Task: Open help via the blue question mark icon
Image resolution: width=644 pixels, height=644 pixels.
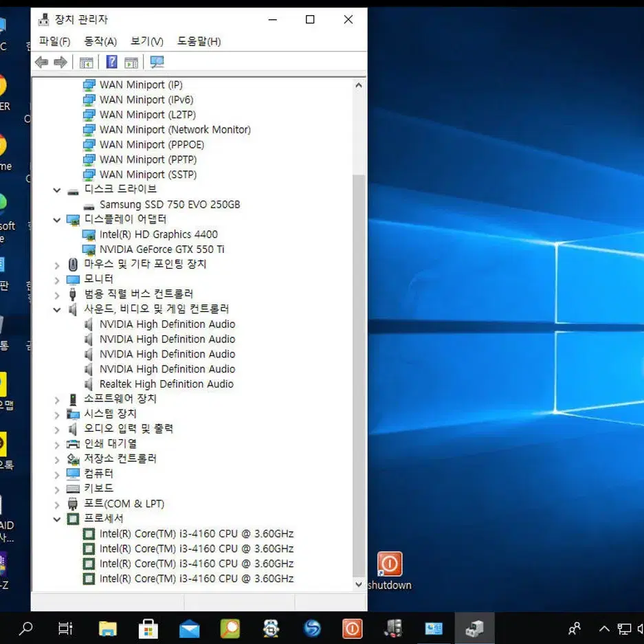Action: [112, 62]
